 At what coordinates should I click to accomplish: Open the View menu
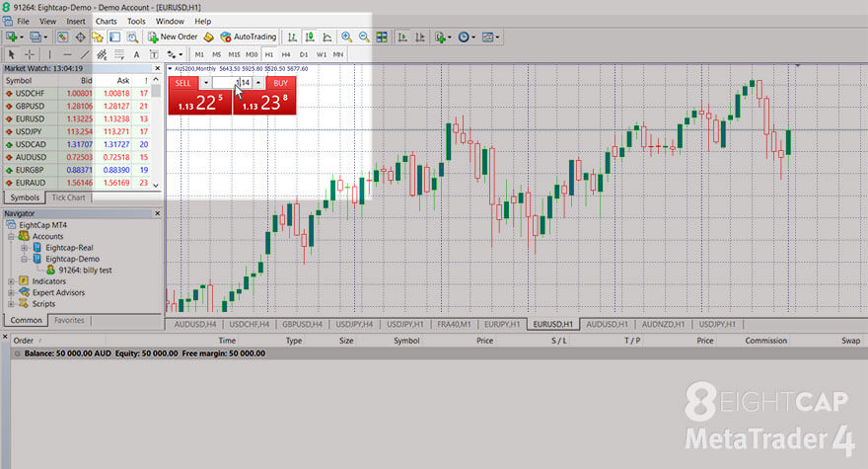[47, 21]
